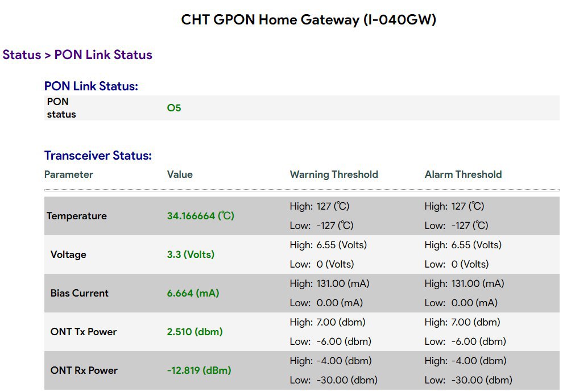Image resolution: width=567 pixels, height=392 pixels.
Task: Click Temperature alarm threshold High 127
Action: [454, 206]
